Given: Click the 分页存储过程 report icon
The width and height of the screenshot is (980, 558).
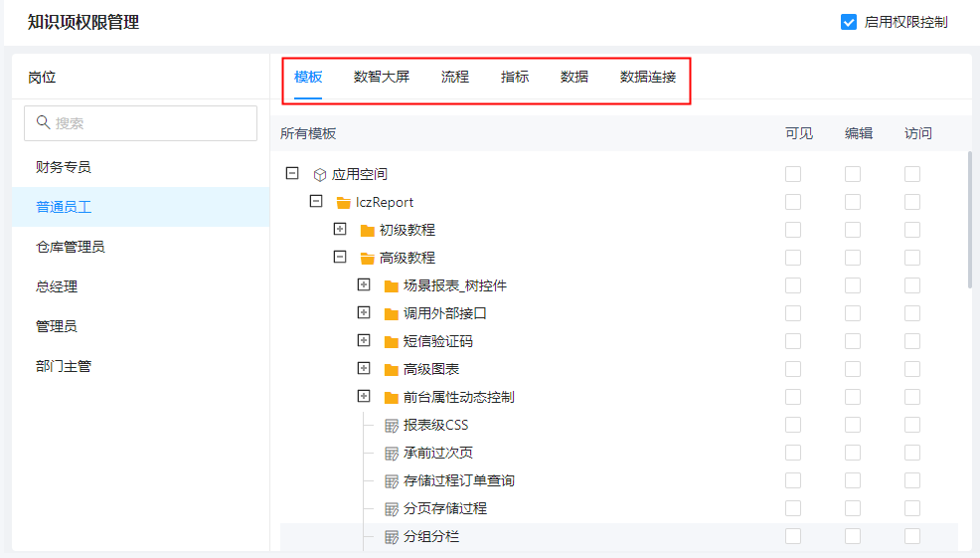Looking at the screenshot, I should coord(392,508).
